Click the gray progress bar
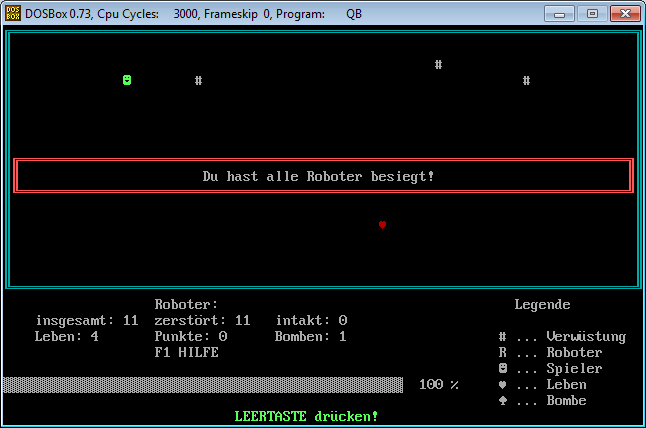Screen dimensions: 646x428 (x=203, y=384)
